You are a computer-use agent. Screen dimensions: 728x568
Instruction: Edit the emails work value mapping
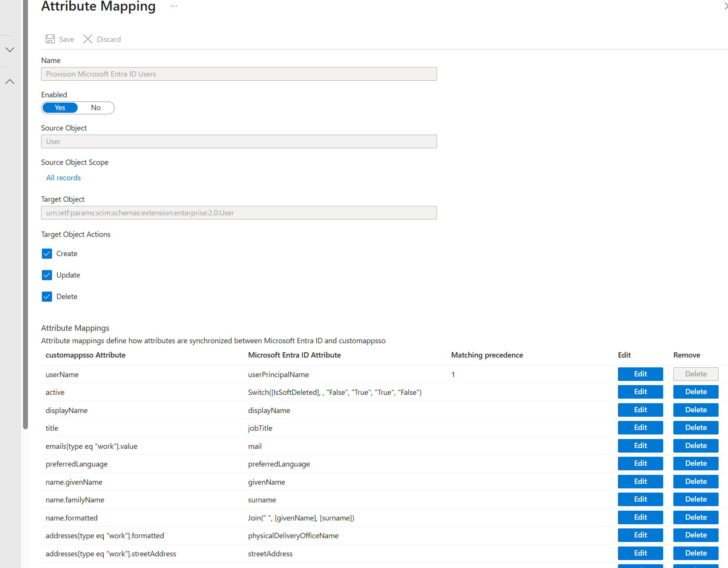pos(641,446)
